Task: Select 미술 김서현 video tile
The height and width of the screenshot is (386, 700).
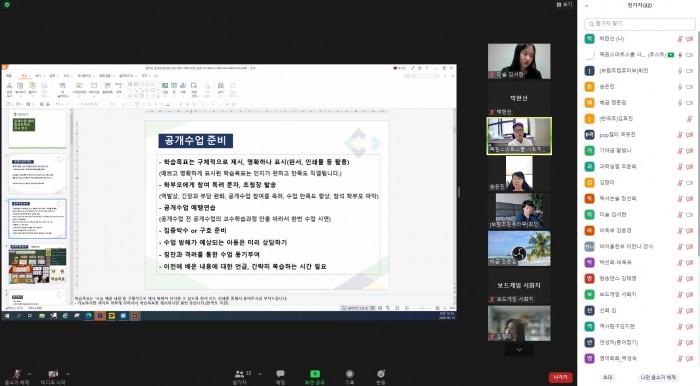Action: point(519,61)
